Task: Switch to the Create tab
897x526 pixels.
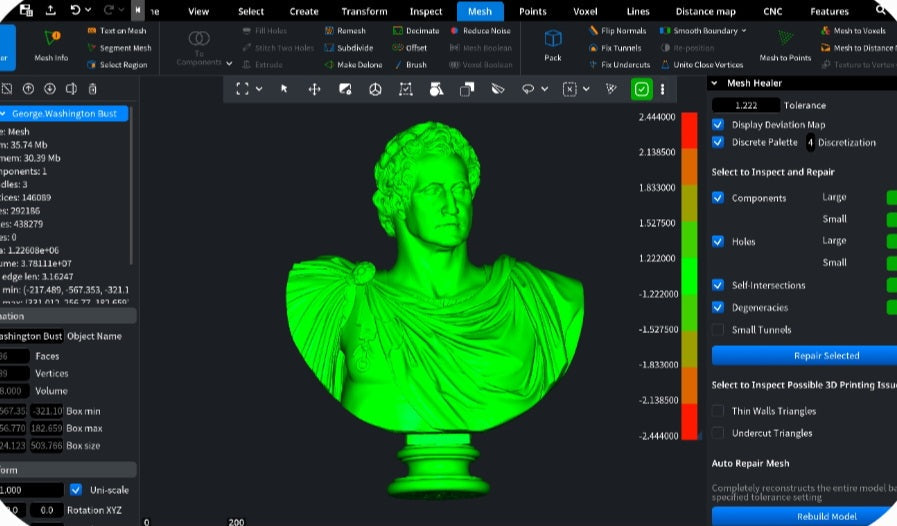Action: [x=304, y=11]
